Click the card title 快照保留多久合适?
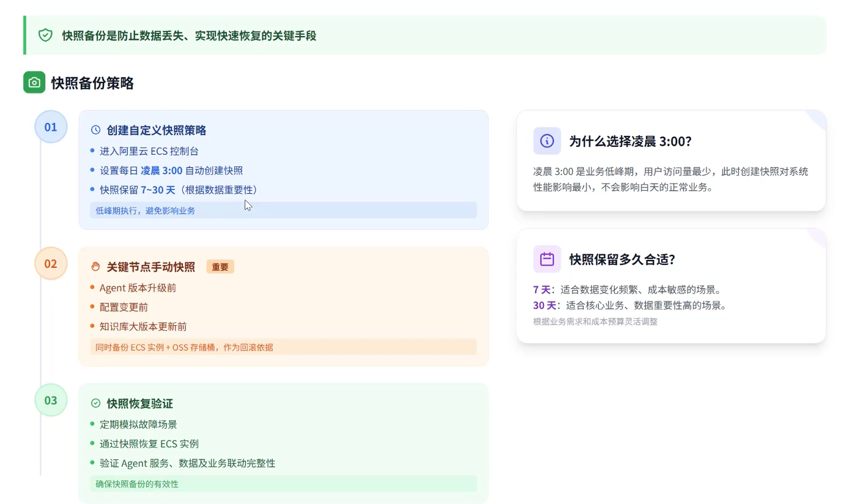The image size is (849, 504). tap(622, 259)
